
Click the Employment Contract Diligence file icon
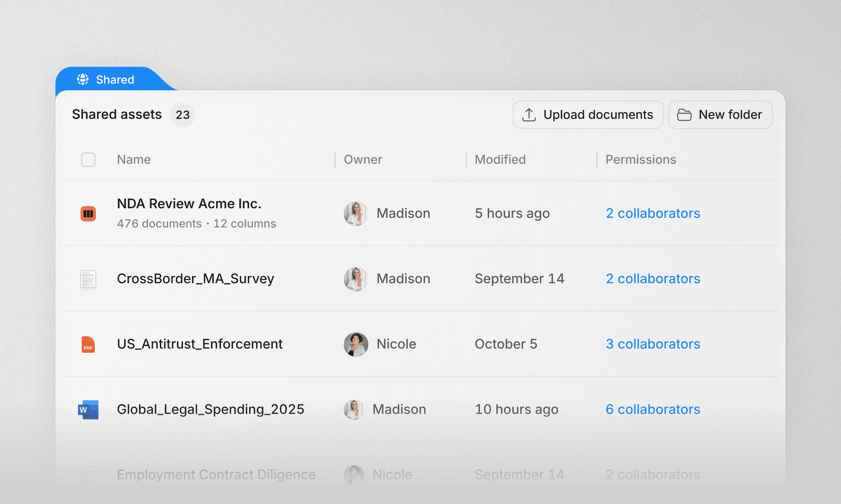pos(88,474)
